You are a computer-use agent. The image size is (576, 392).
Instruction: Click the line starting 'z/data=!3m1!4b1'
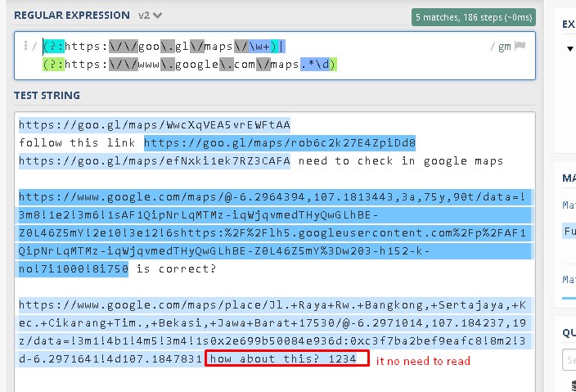[272, 341]
